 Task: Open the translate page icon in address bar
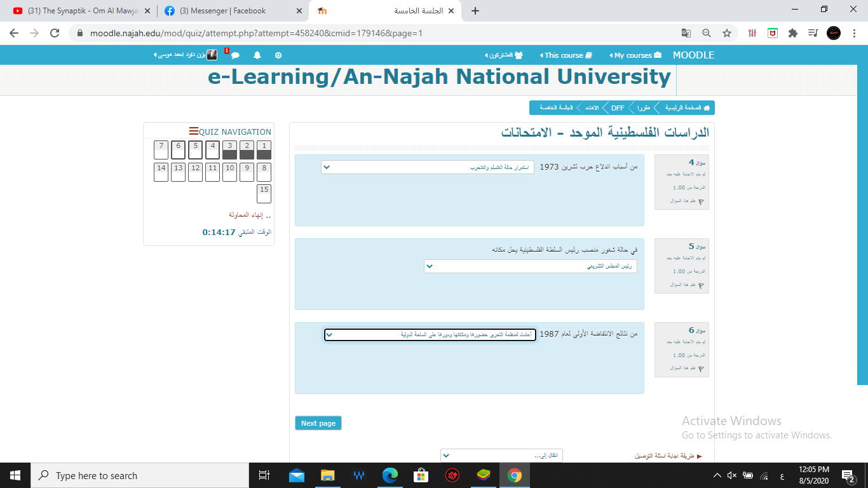coord(686,33)
